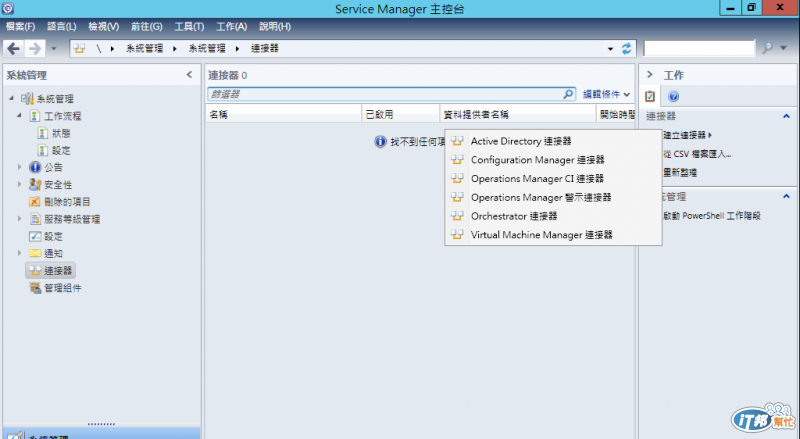The height and width of the screenshot is (439, 800).
Task: Click the refresh icon in address bar
Action: (x=626, y=48)
